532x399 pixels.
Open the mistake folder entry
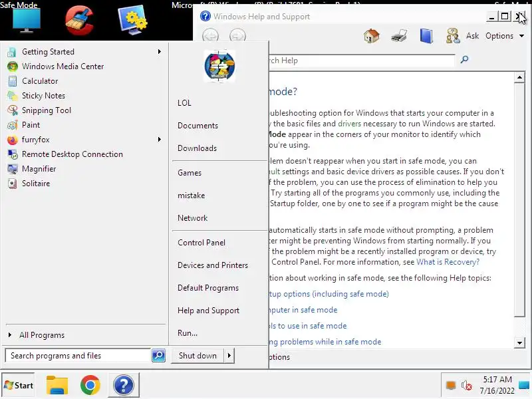[x=191, y=196]
